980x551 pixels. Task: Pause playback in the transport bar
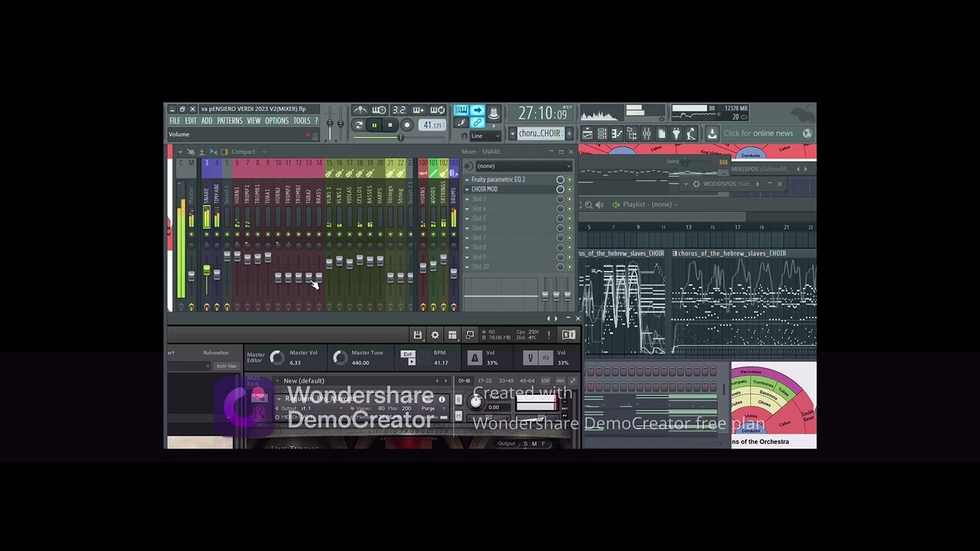pyautogui.click(x=374, y=126)
